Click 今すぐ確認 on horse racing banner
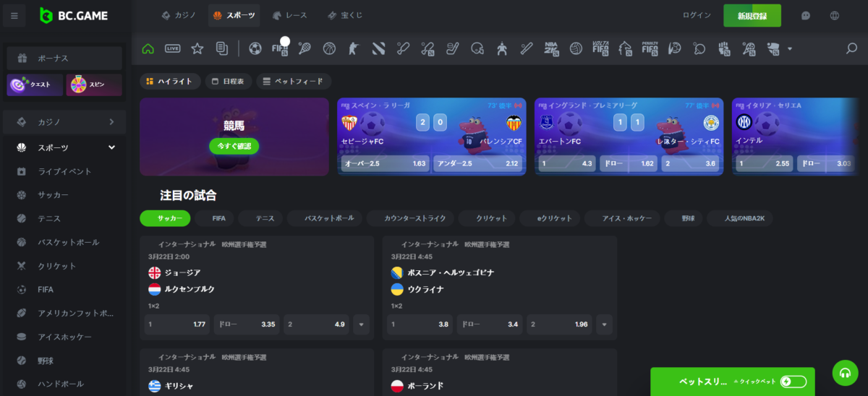 [234, 146]
